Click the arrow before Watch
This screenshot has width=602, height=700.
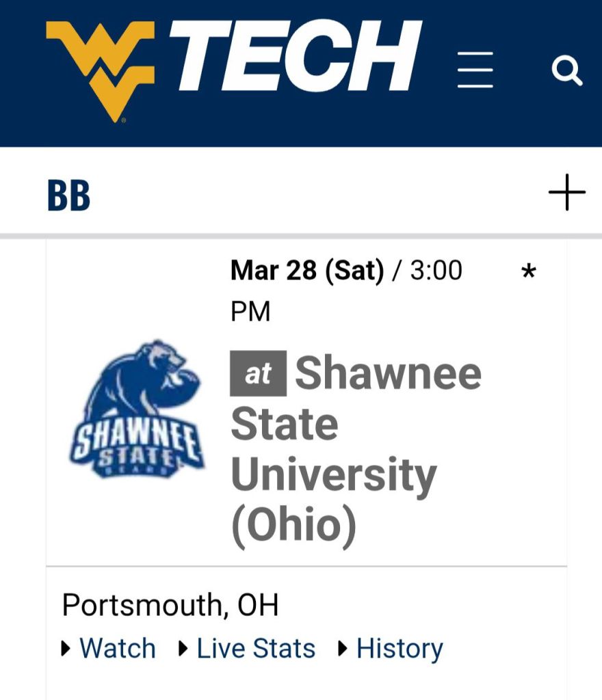(x=66, y=649)
